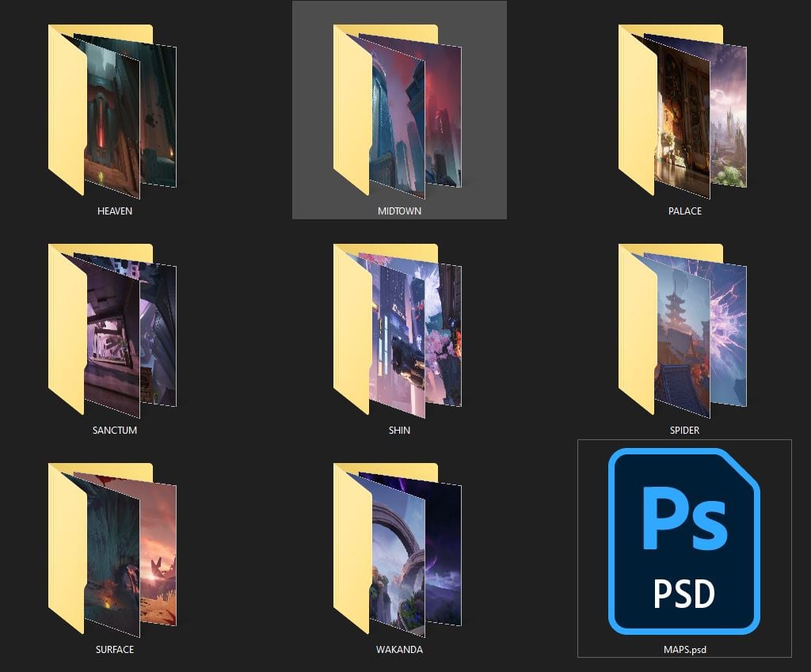Image resolution: width=811 pixels, height=672 pixels.
Task: Click the SPIDER folder name label
Action: click(684, 430)
